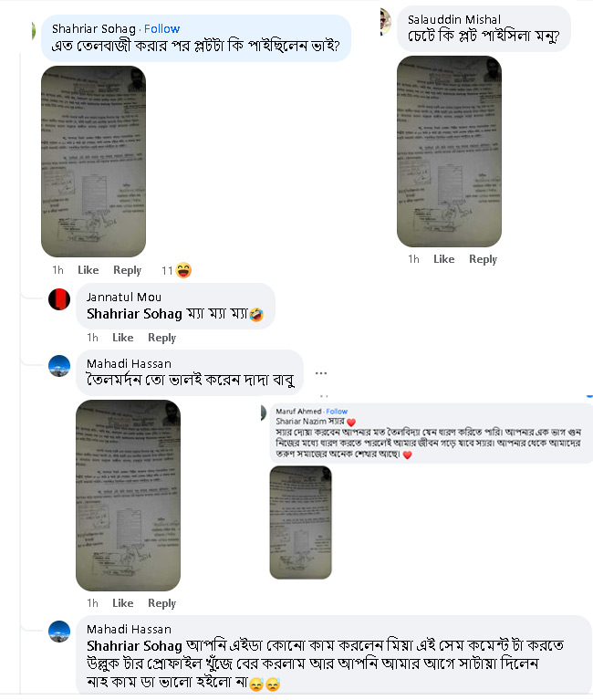Like Jannatul Mou's reply
Image resolution: width=593 pixels, height=700 pixels.
[122, 338]
